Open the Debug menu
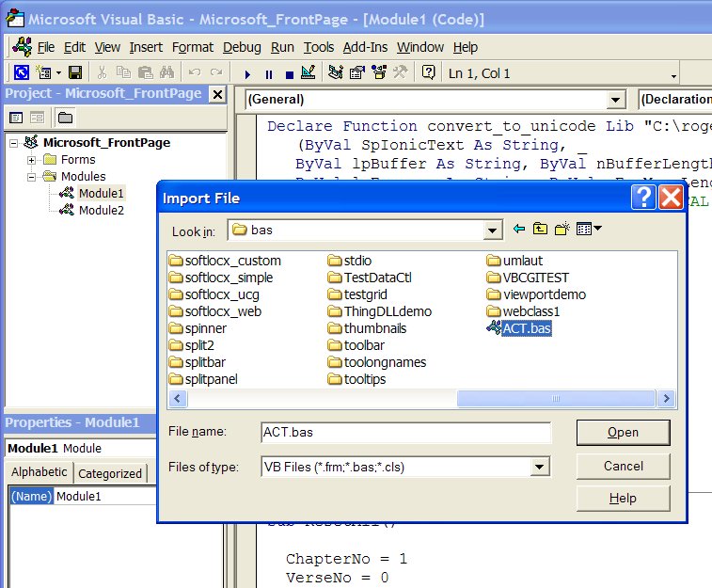 click(242, 47)
